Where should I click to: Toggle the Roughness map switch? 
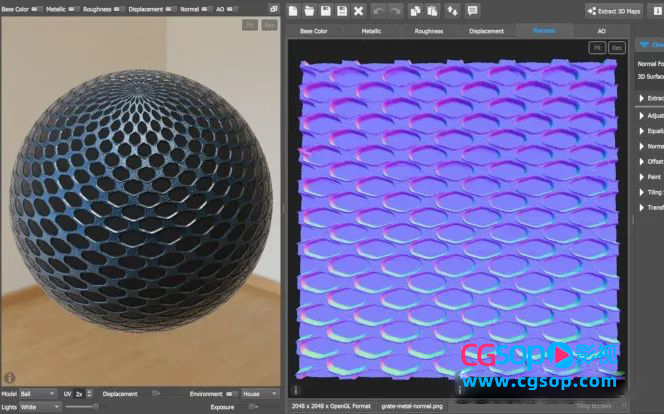click(x=119, y=9)
